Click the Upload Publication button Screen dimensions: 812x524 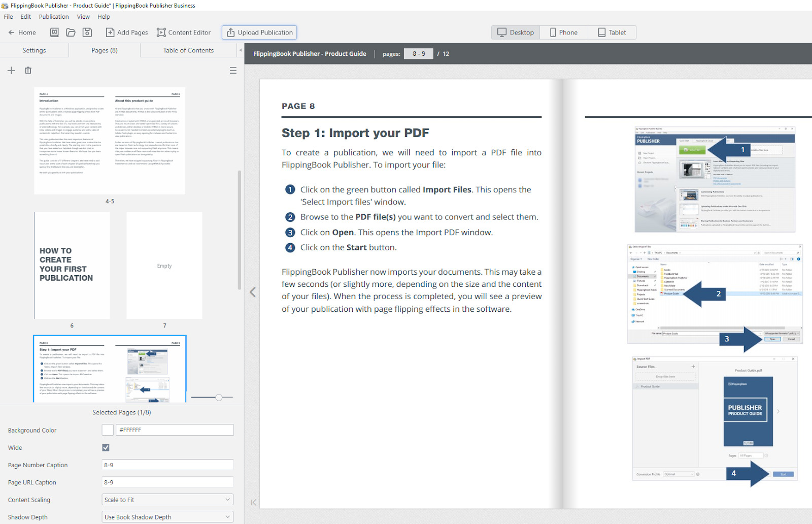[259, 32]
